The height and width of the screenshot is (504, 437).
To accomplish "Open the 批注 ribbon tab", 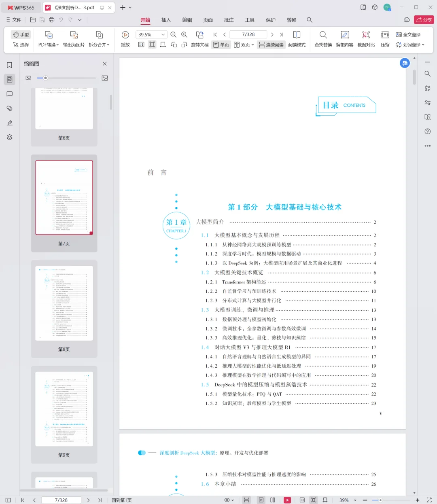I will [229, 20].
